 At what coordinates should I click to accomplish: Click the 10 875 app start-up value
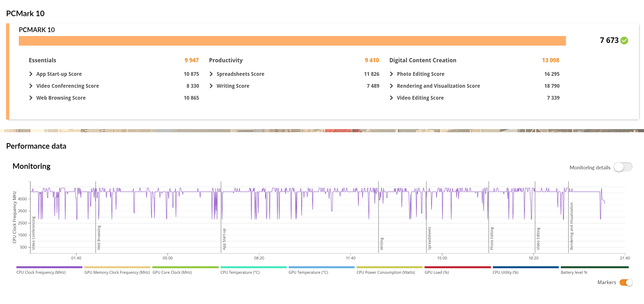pos(191,74)
